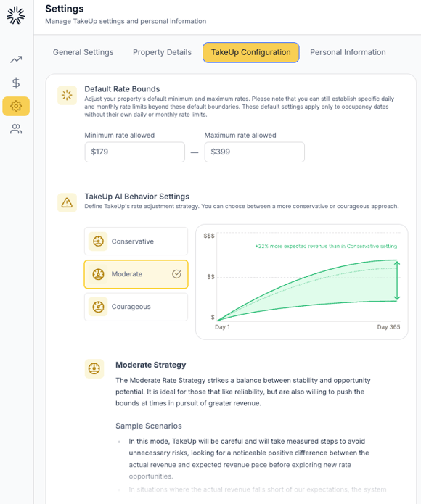Viewport: 421px width, 504px height.
Task: Open the dollar sign rates sidebar icon
Action: click(x=16, y=83)
